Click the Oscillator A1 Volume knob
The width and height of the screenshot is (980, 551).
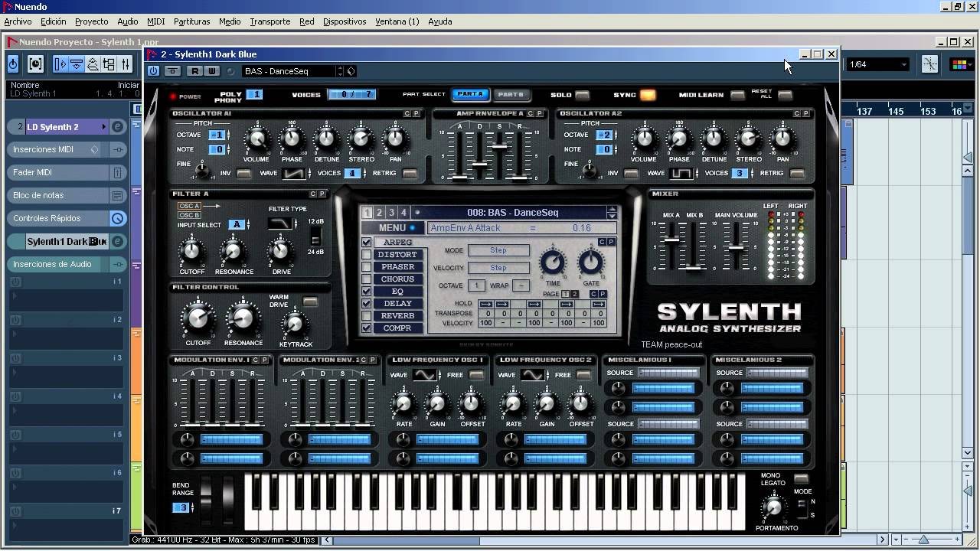pos(256,139)
